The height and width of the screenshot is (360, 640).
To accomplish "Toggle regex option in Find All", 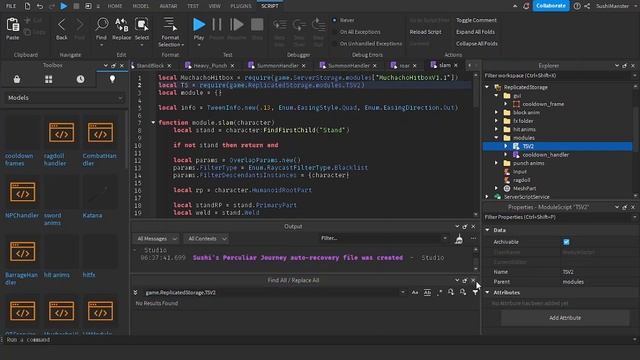I will pos(440,292).
